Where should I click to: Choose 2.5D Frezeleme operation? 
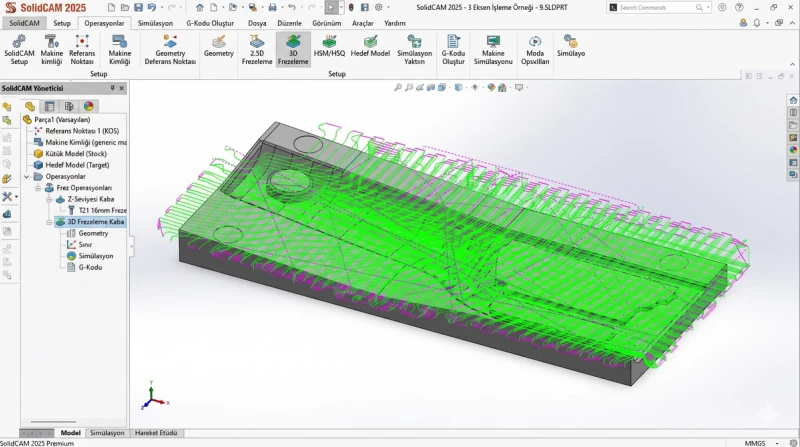pos(257,49)
